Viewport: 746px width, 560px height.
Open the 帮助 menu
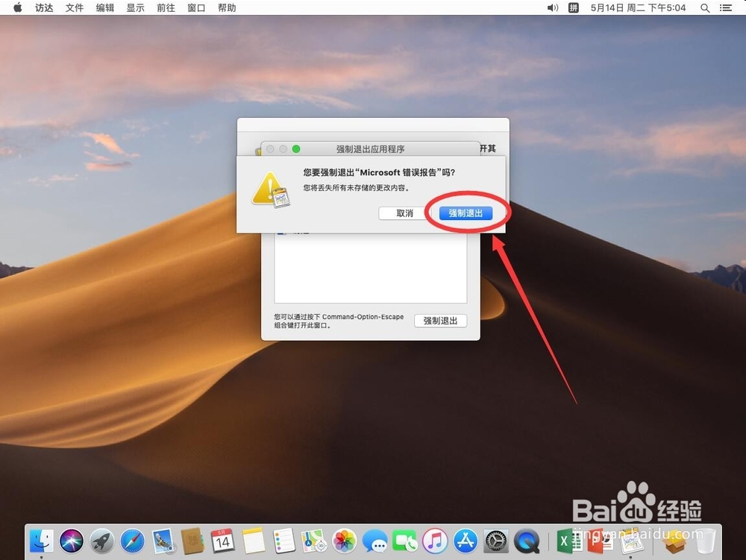pos(227,7)
